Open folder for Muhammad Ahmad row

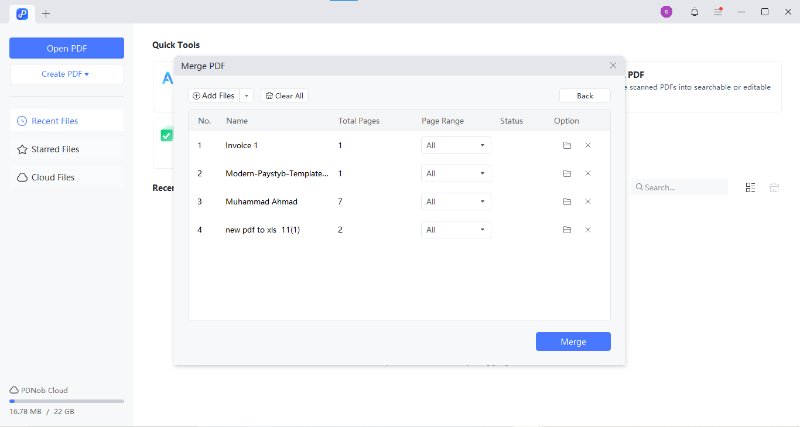click(x=567, y=202)
